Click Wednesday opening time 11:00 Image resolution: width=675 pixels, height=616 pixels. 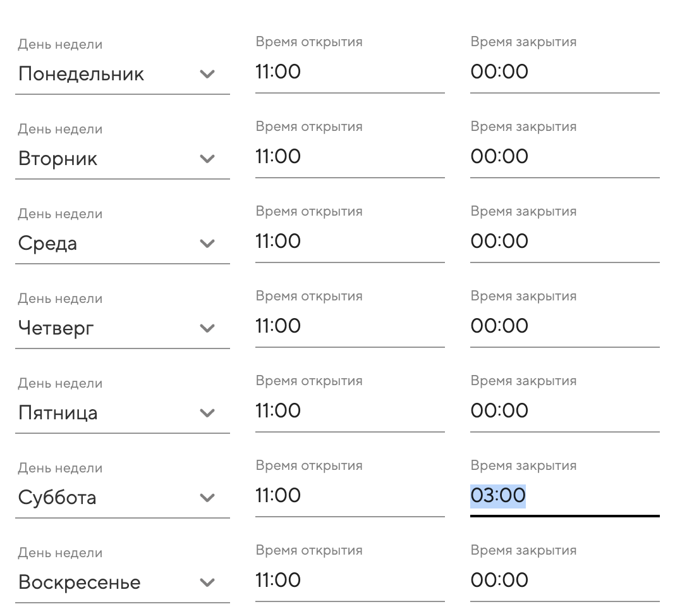279,241
